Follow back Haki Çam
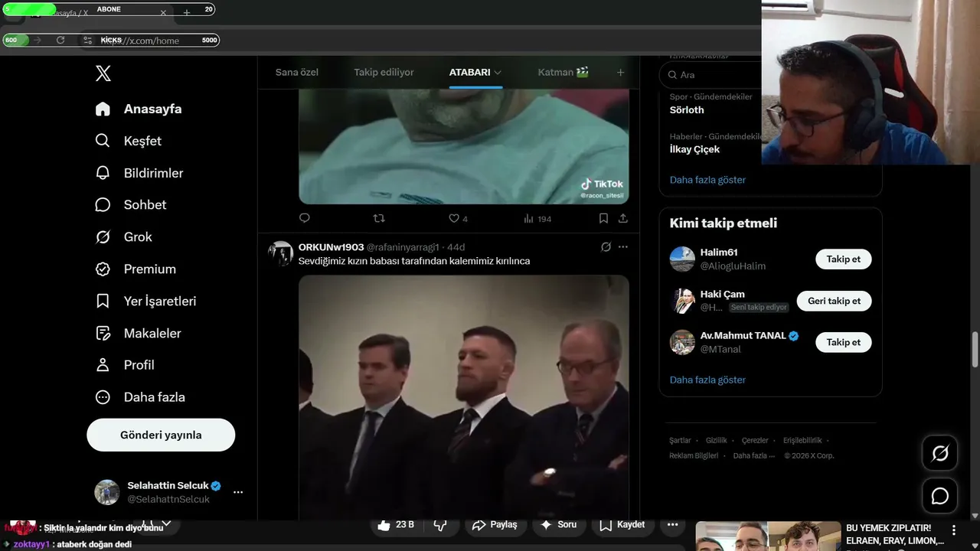 pyautogui.click(x=834, y=301)
